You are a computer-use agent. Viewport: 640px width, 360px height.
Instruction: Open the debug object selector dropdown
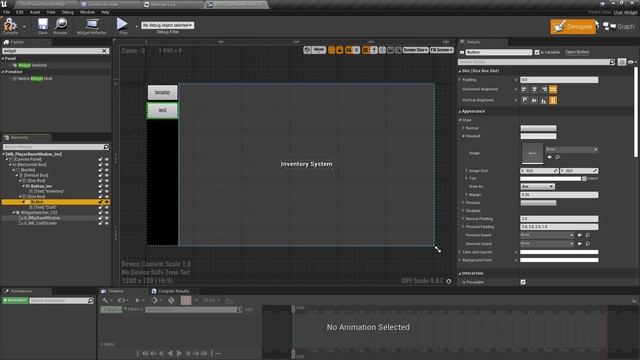pos(168,25)
